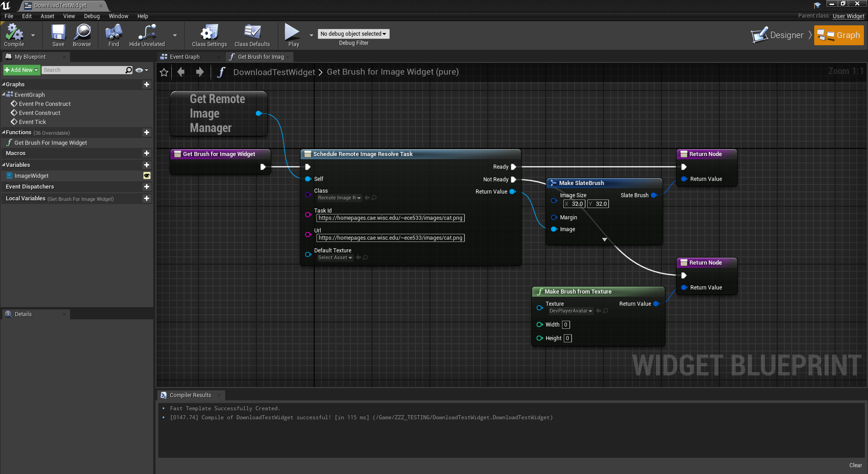Open the Debug menu
868x474 pixels.
(x=92, y=16)
